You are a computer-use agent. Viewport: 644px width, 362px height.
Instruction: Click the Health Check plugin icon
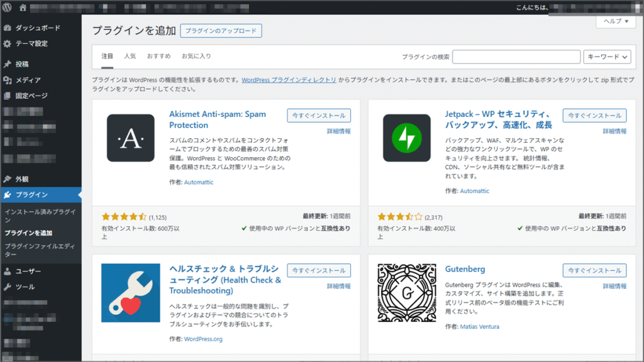pos(131,293)
